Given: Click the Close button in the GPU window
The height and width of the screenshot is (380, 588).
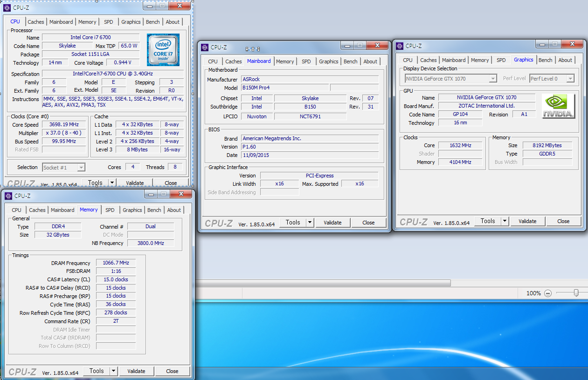Looking at the screenshot, I should (563, 221).
